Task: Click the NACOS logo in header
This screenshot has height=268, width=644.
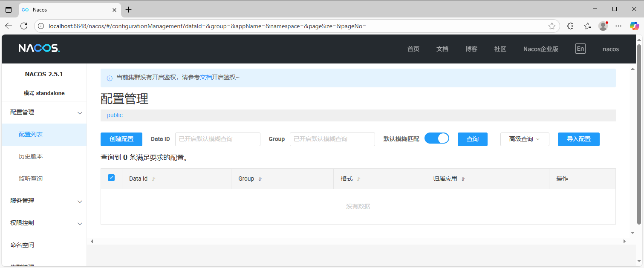Action: pyautogui.click(x=39, y=48)
